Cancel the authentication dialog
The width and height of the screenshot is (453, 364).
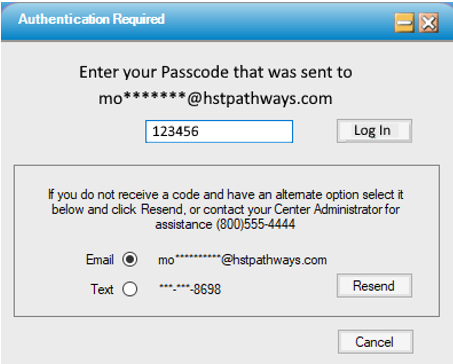tap(375, 342)
